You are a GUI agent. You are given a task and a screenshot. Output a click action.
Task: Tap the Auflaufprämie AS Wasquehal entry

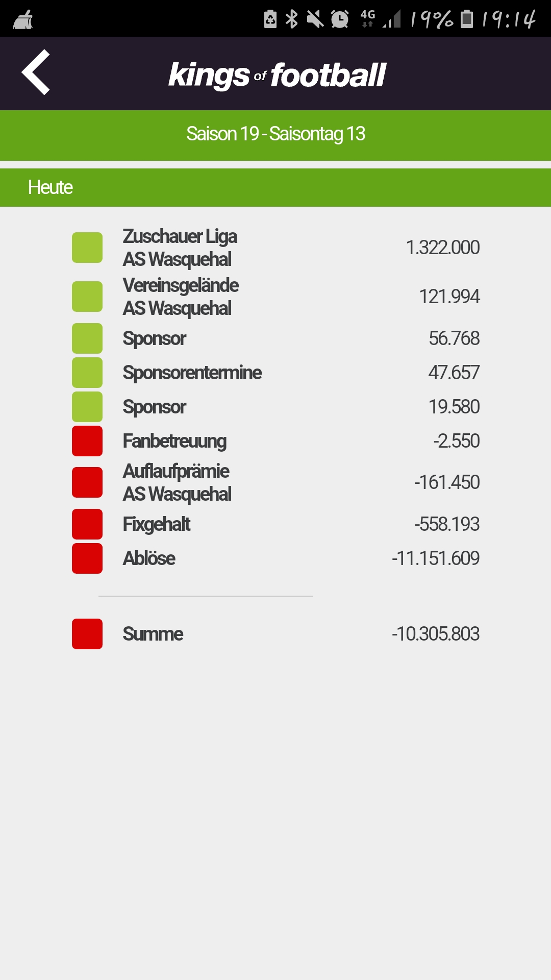(275, 482)
